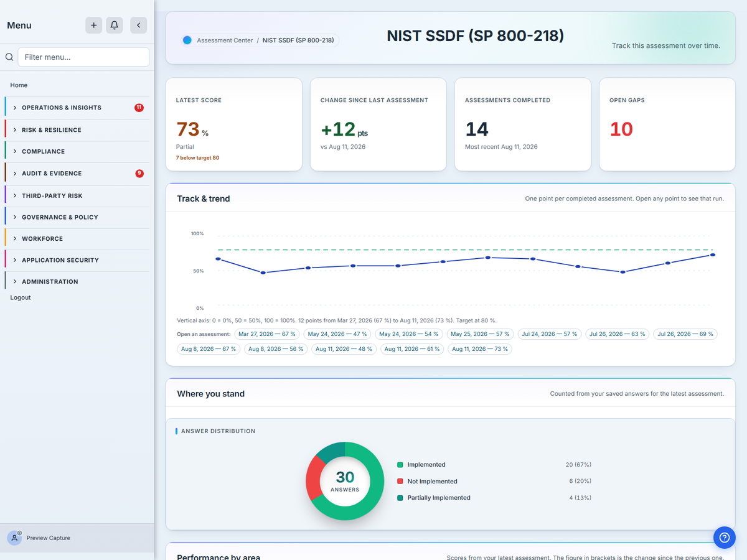Image resolution: width=747 pixels, height=560 pixels.
Task: Click the plus icon in the Menu header
Action: 93,25
